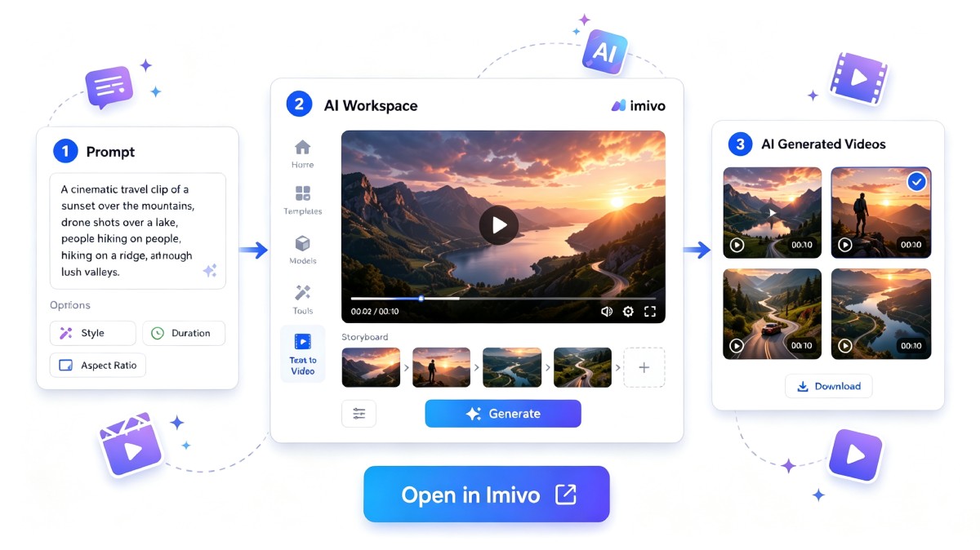The image size is (980, 550).
Task: Play the generated winding river video
Action: click(x=844, y=346)
